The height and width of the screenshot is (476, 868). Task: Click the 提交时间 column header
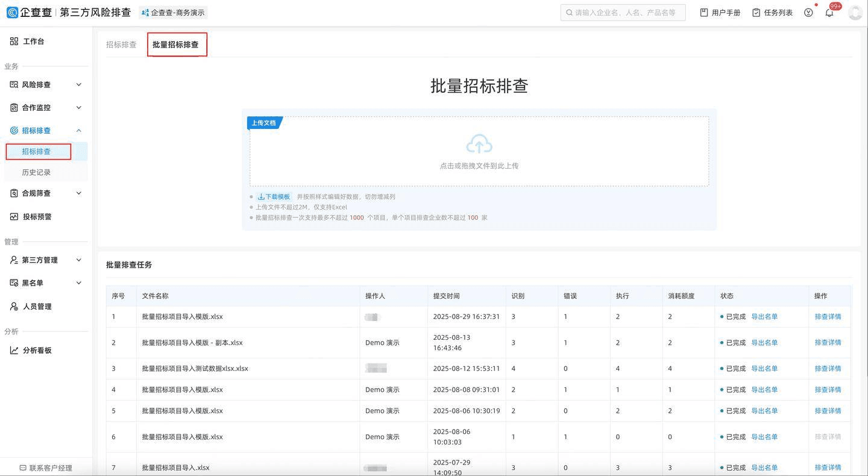[446, 296]
